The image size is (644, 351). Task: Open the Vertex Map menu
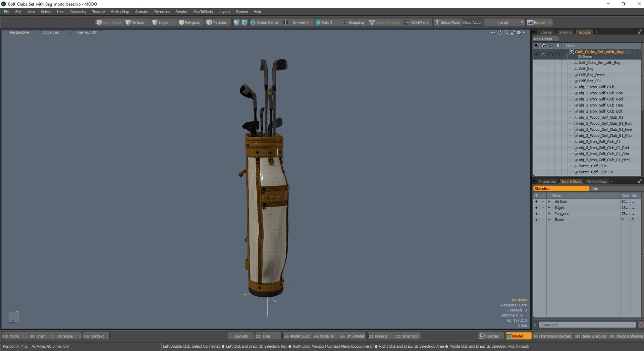pos(120,11)
